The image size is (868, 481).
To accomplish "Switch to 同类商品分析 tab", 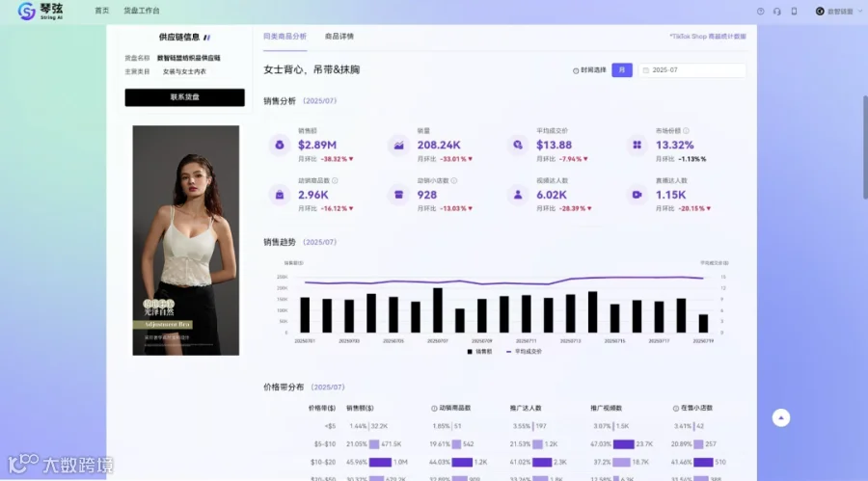I will coord(285,36).
